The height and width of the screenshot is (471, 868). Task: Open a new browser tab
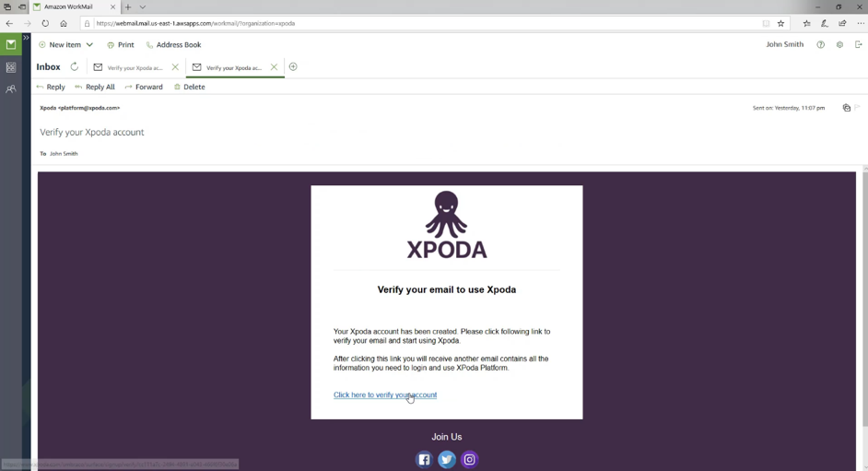(128, 7)
